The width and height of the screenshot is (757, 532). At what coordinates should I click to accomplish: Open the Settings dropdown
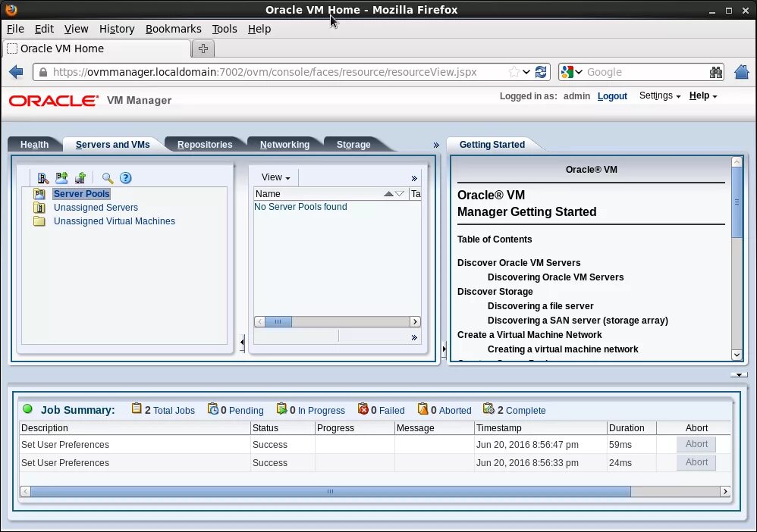(x=659, y=96)
